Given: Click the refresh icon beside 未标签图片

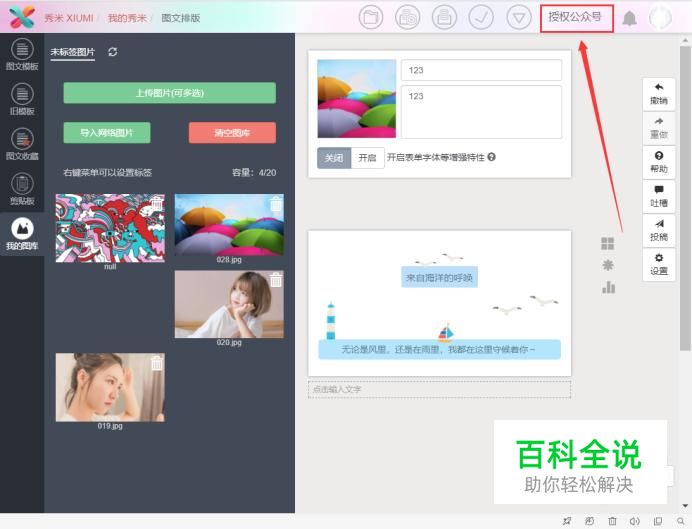Looking at the screenshot, I should coord(113,52).
